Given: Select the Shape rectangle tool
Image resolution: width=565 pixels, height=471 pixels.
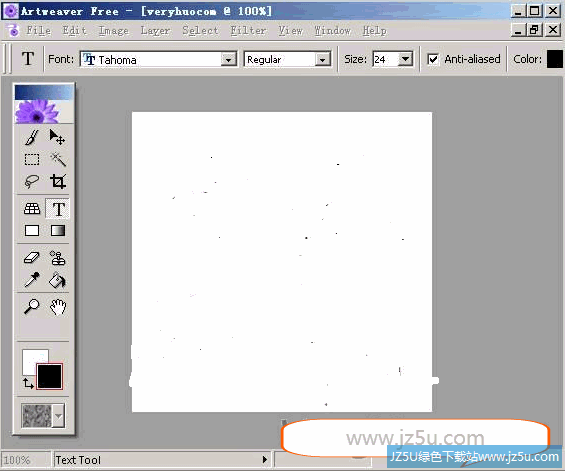Looking at the screenshot, I should pyautogui.click(x=32, y=231).
